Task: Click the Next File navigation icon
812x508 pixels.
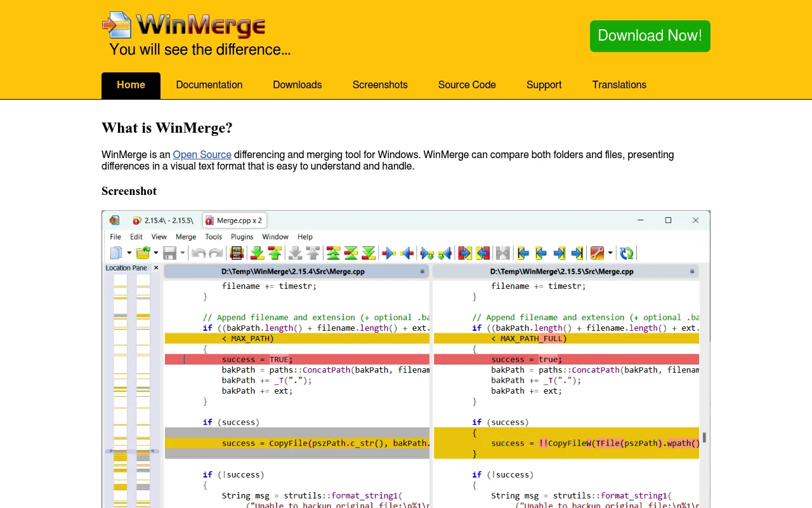Action: [559, 253]
